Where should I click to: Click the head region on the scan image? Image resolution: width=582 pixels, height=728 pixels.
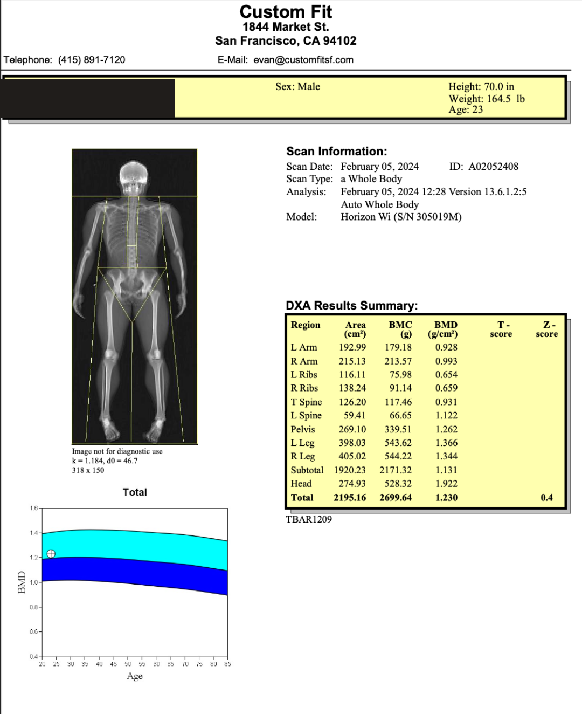click(x=132, y=173)
